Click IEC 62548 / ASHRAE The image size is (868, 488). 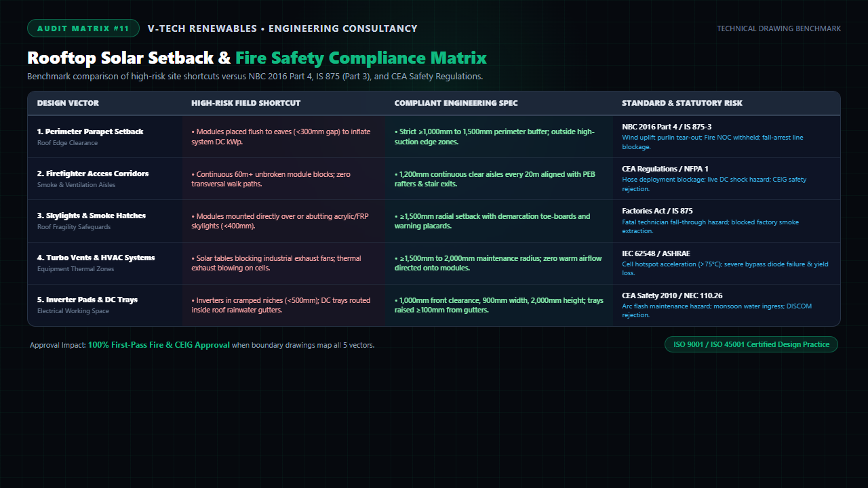[x=656, y=253]
